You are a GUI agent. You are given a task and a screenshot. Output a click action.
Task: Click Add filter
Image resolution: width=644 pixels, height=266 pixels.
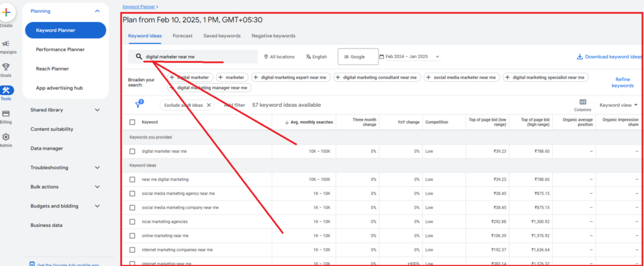coord(235,105)
